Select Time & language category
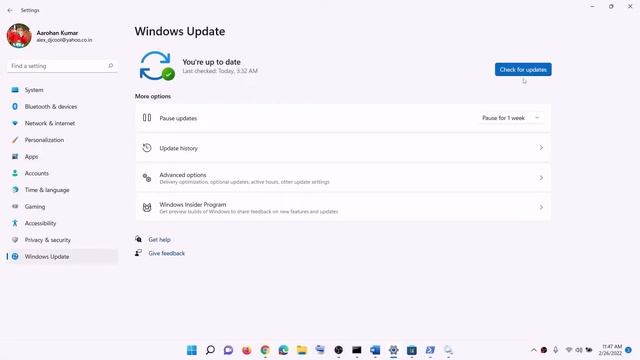This screenshot has height=360, width=640. 62,190
